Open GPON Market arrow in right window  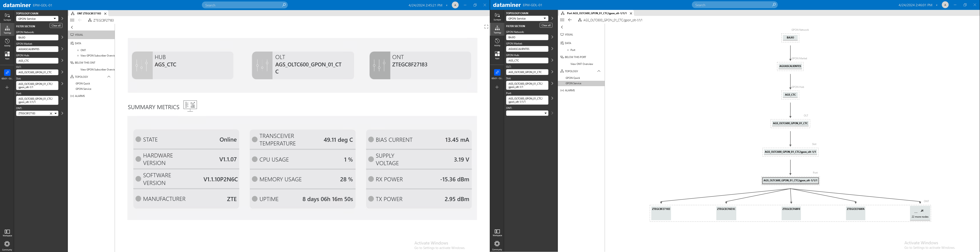tap(552, 49)
